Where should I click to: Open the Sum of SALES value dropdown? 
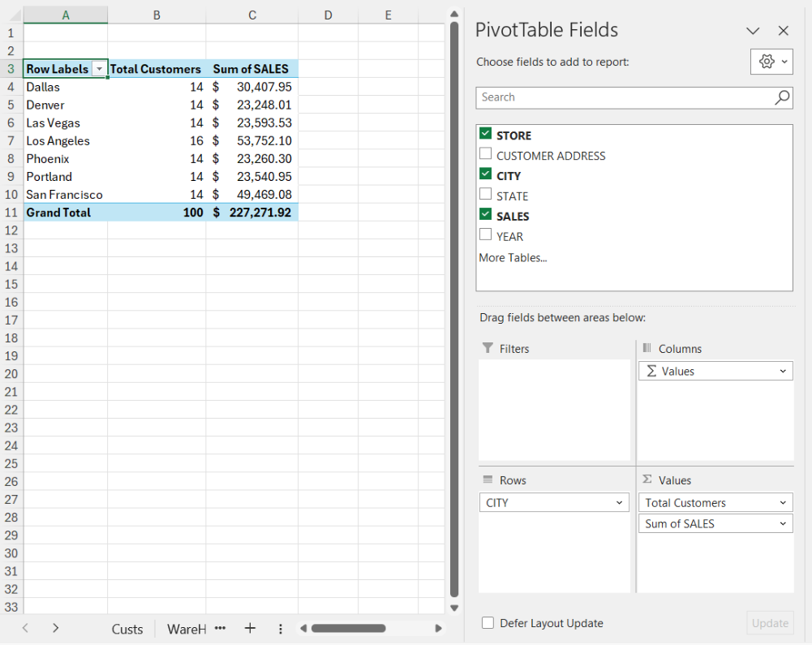[x=783, y=524]
